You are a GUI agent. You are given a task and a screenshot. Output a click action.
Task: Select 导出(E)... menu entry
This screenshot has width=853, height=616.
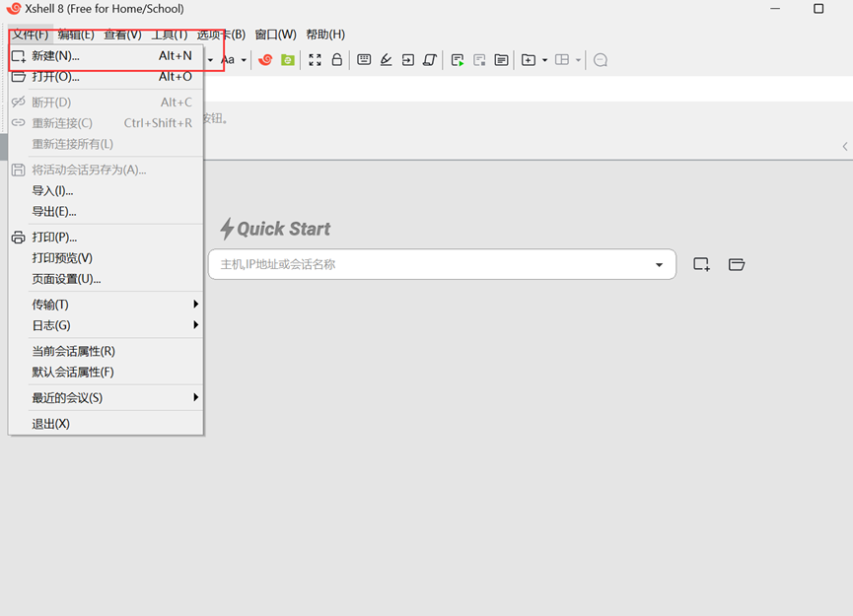pyautogui.click(x=106, y=212)
